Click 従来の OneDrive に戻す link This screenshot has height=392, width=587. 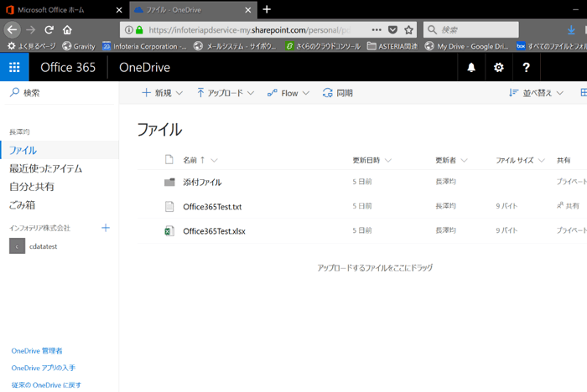click(x=46, y=385)
